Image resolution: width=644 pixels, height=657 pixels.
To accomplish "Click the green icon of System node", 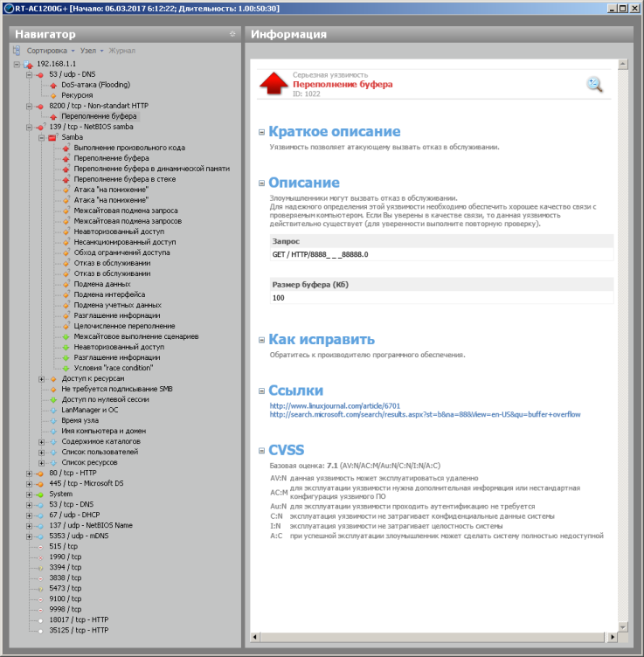I will pos(40,494).
